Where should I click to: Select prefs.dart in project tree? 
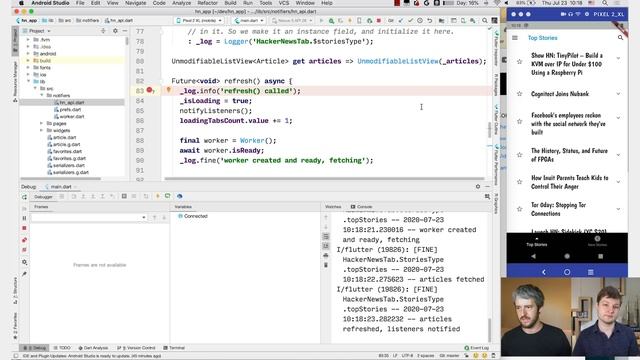pos(71,109)
